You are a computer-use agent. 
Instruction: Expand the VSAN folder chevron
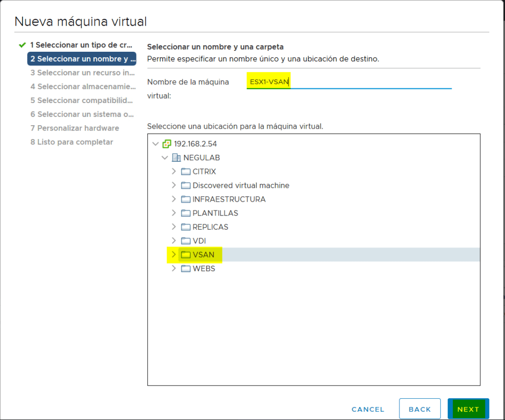(174, 255)
